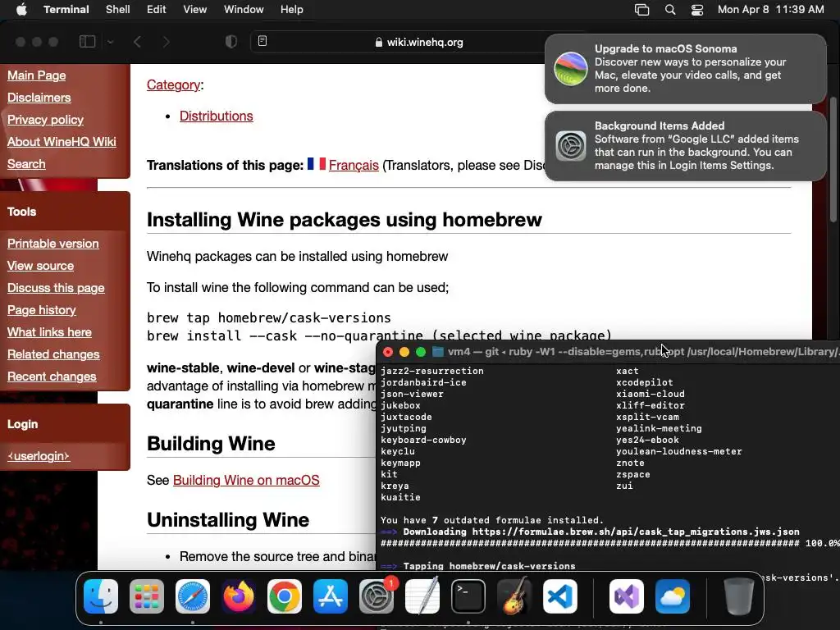Click the Terminal window folder proxy icon

coord(438,352)
